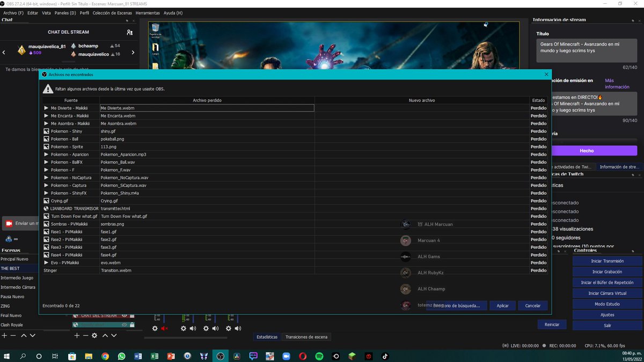Click Iniciar Cámara Virtual
Screen dimensions: 644x362
pyautogui.click(x=607, y=293)
